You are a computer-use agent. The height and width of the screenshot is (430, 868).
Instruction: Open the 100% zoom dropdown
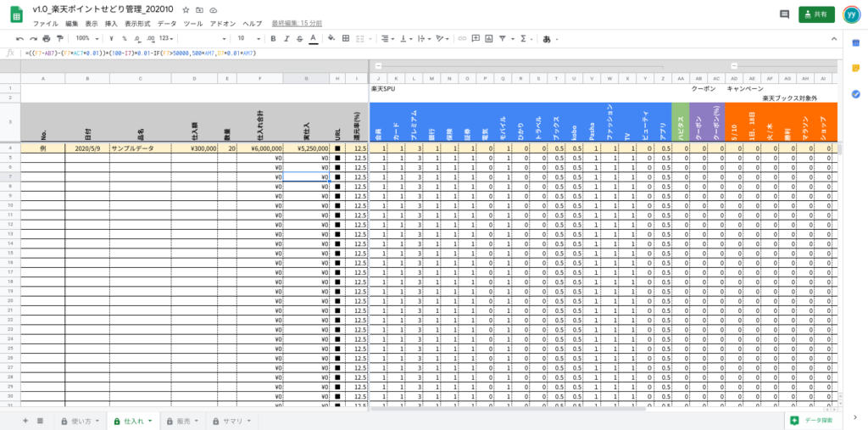[x=86, y=38]
